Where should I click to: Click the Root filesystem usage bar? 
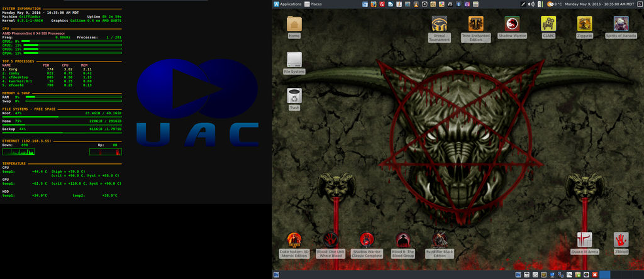point(62,117)
